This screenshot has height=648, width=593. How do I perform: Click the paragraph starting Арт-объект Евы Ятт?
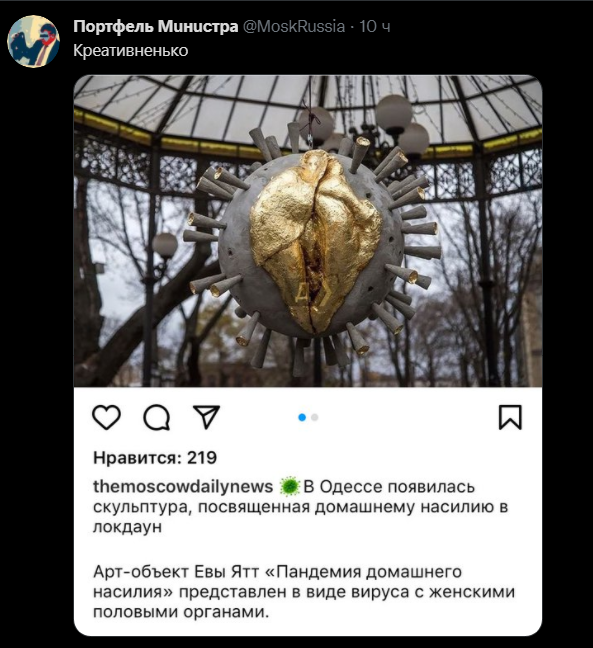pos(304,592)
